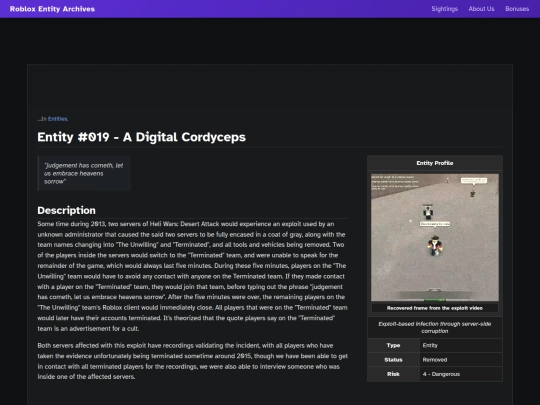Click the '4 - Dangerous' risk value
This screenshot has height=405, width=540.
(461, 374)
